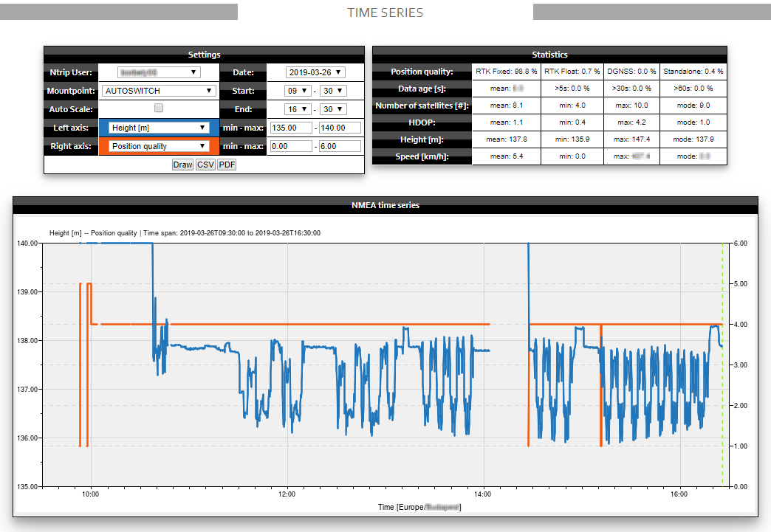Click the HDOP max: 4.2 cell
The height and width of the screenshot is (532, 771).
631,122
